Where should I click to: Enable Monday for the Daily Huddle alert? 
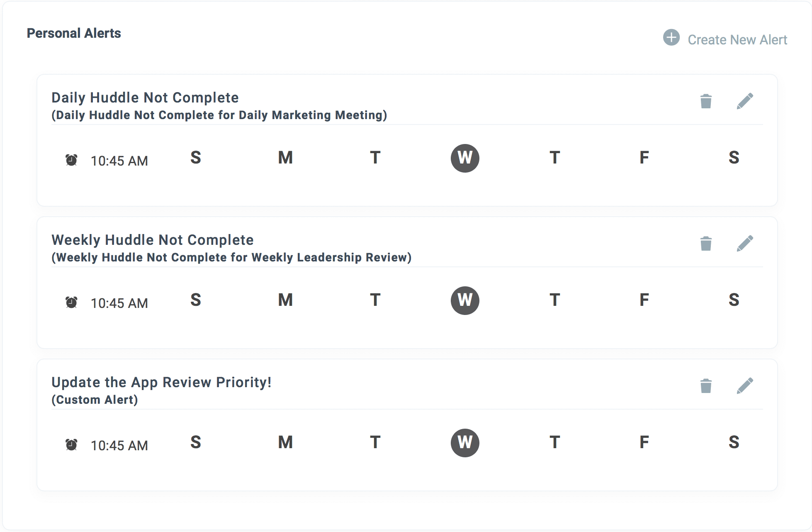[x=285, y=158]
